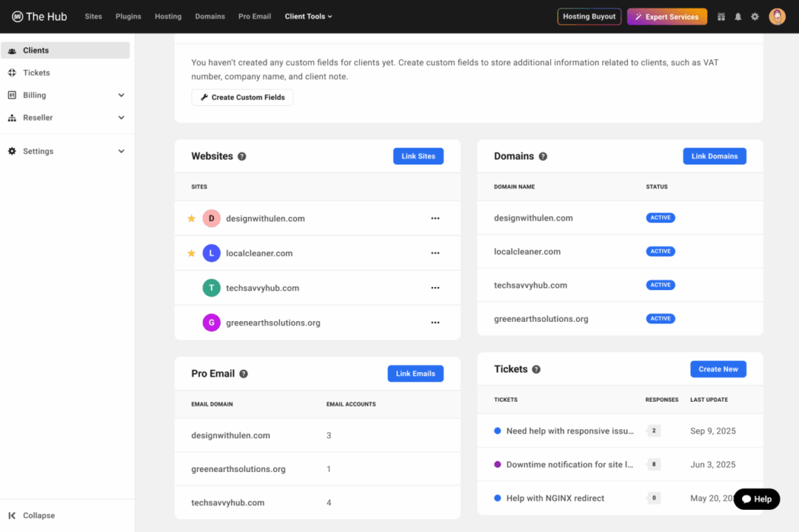799x532 pixels.
Task: Open the Help chat bubble
Action: 756,499
